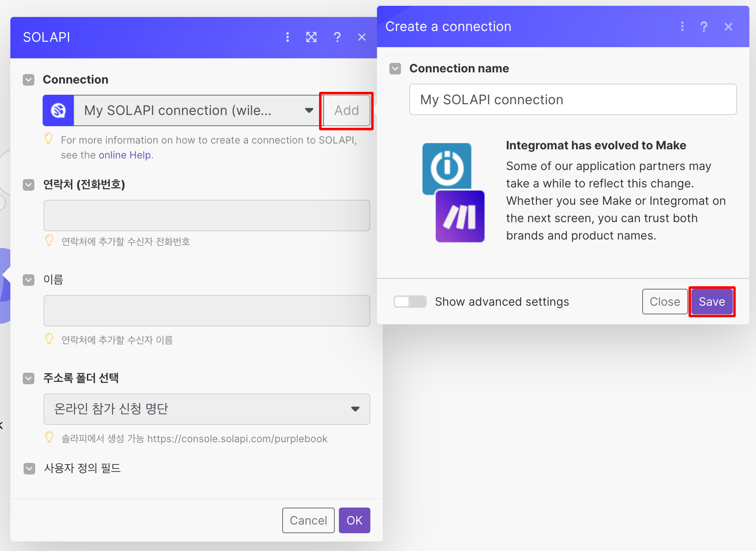Collapse the Connection section chevron

[x=29, y=80]
